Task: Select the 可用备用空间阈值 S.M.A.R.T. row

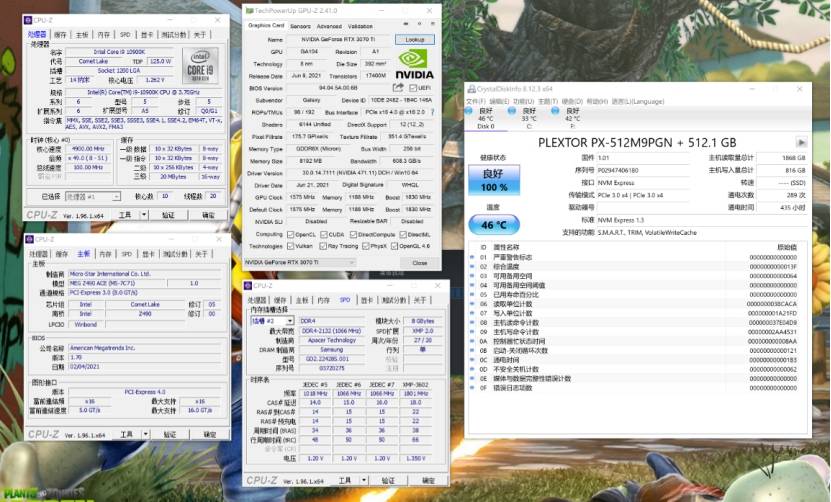Action: [x=638, y=285]
